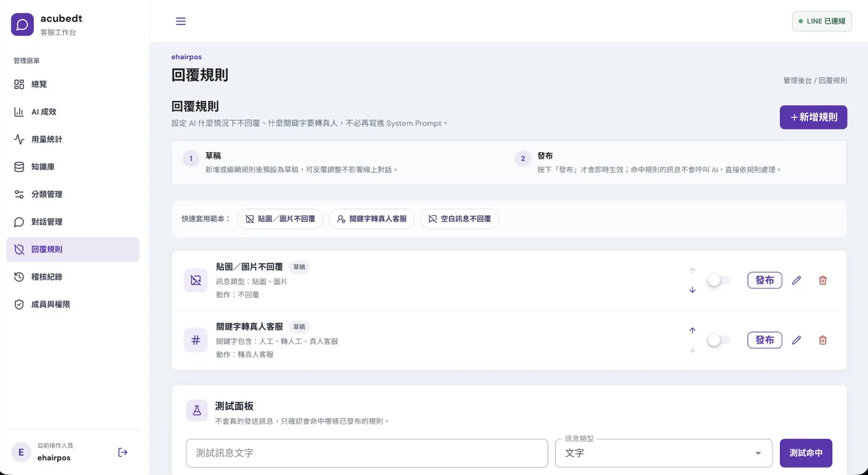
Task: Click the flask icon of 測試面板
Action: [197, 411]
